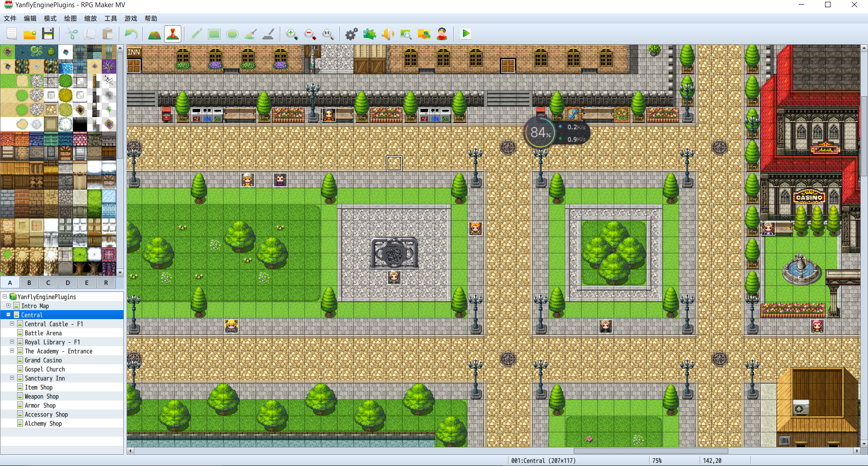Switch to Event editing mode

(x=173, y=34)
